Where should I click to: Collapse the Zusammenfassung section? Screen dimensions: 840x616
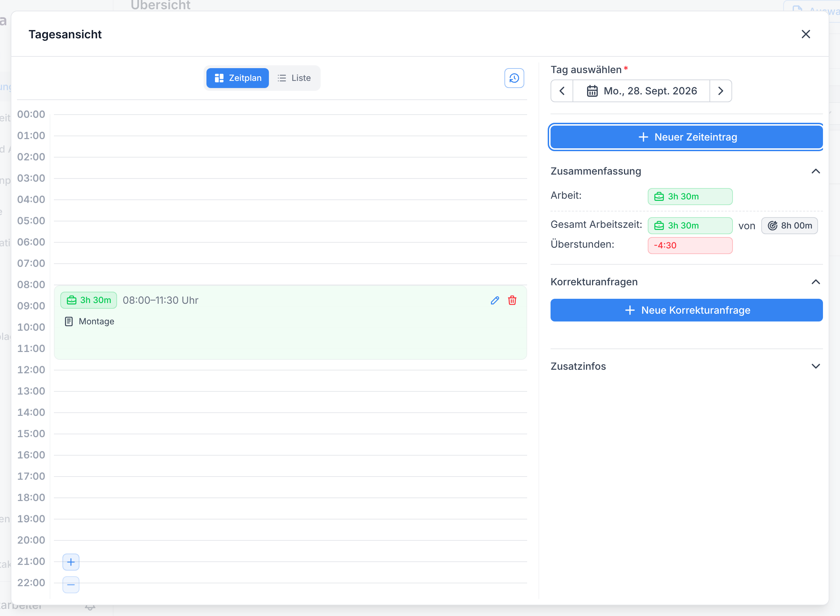click(816, 171)
